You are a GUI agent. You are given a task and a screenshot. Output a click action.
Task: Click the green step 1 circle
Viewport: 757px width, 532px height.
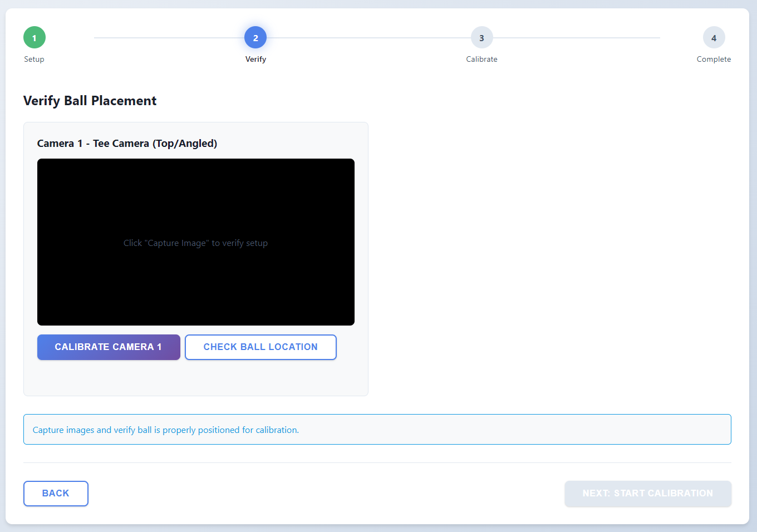(35, 38)
